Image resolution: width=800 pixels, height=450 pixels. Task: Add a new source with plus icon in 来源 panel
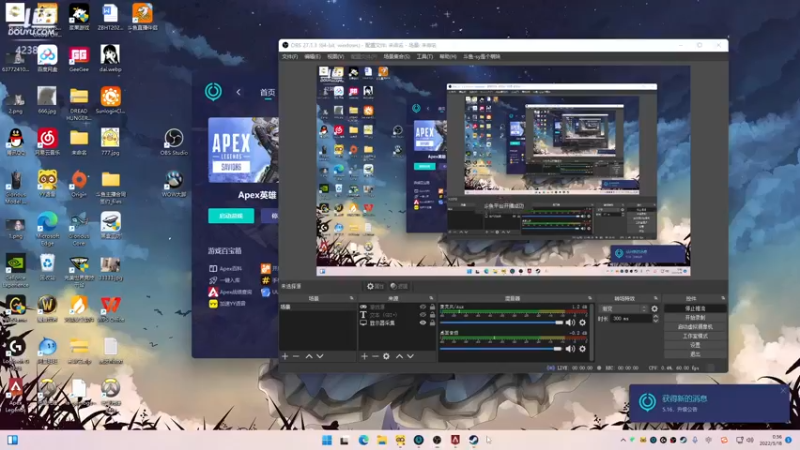[x=364, y=356]
